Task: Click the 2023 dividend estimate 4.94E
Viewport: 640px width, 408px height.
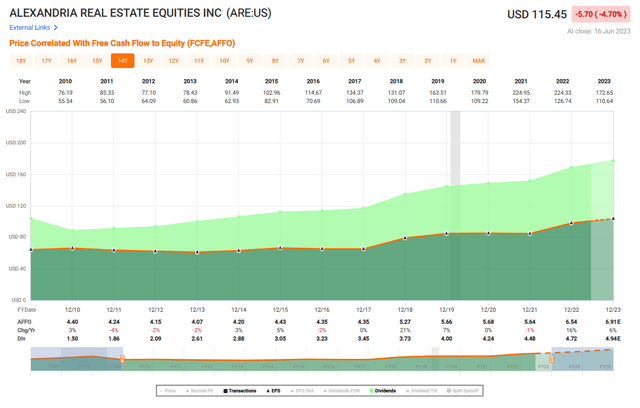Action: pyautogui.click(x=613, y=339)
